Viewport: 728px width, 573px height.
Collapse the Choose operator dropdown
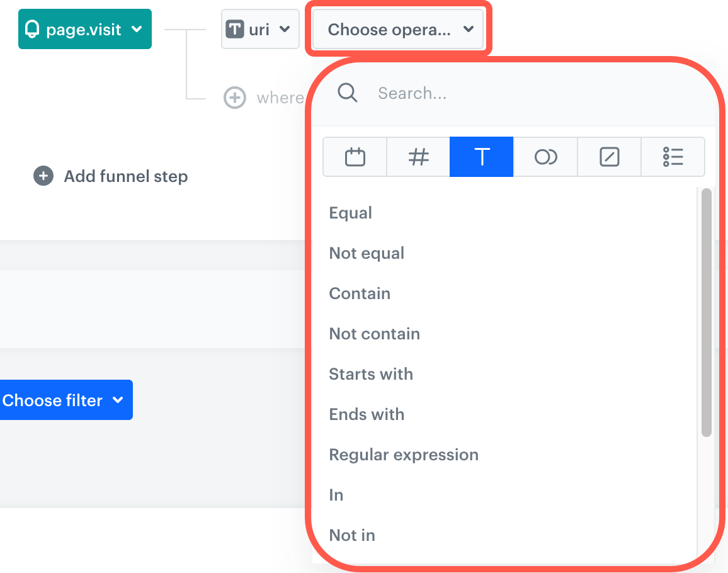pos(399,30)
